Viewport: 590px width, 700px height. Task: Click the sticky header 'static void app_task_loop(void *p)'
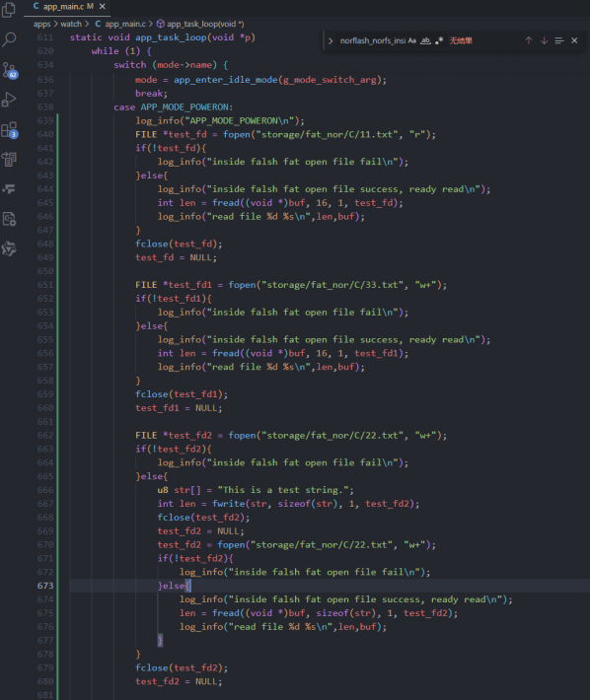(x=163, y=37)
